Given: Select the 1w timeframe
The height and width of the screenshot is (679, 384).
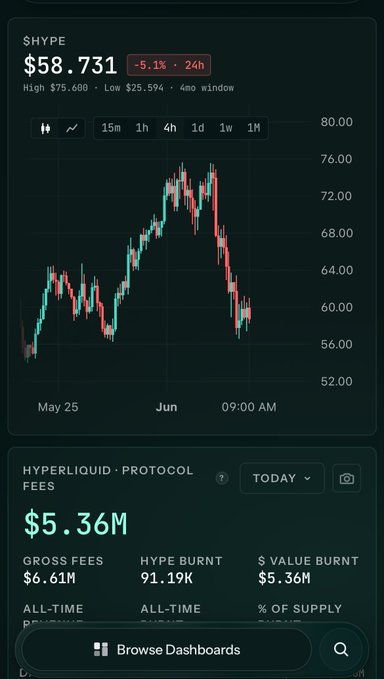Looking at the screenshot, I should click(226, 128).
